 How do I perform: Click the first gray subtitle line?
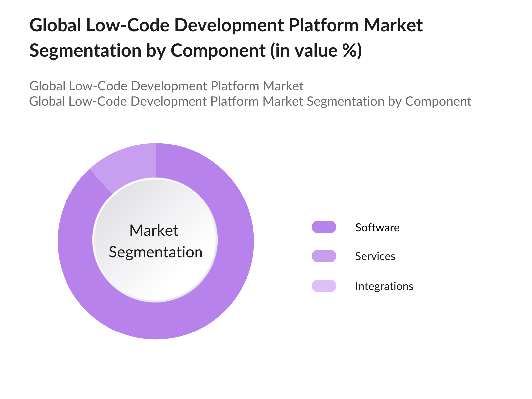coord(166,86)
